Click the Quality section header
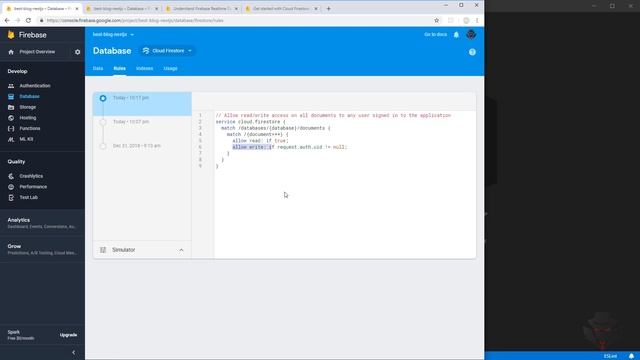Screen dimensions: 640x360 pyautogui.click(x=16, y=162)
